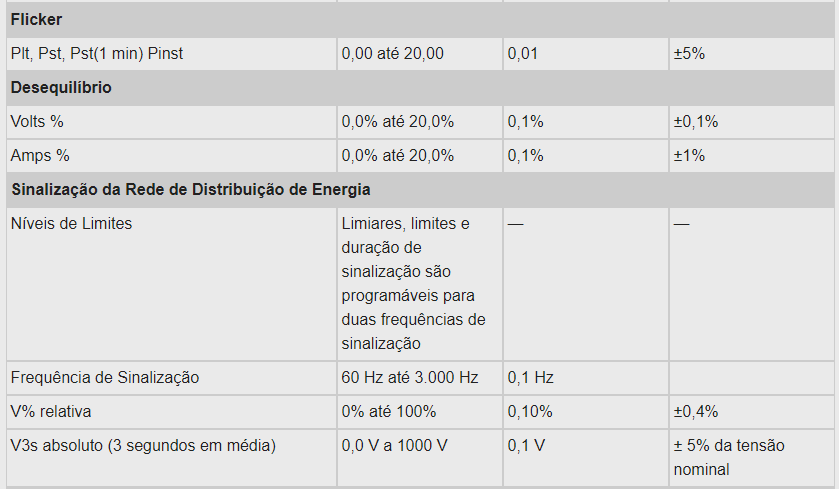
Task: Select the "±0,4%" accuracy cell
Action: point(696,412)
